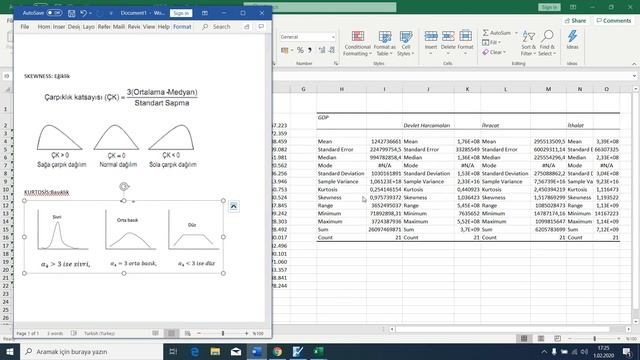Screen dimensions: 640x360
Task: Click the Sign in button in Excel
Action: 549,7
